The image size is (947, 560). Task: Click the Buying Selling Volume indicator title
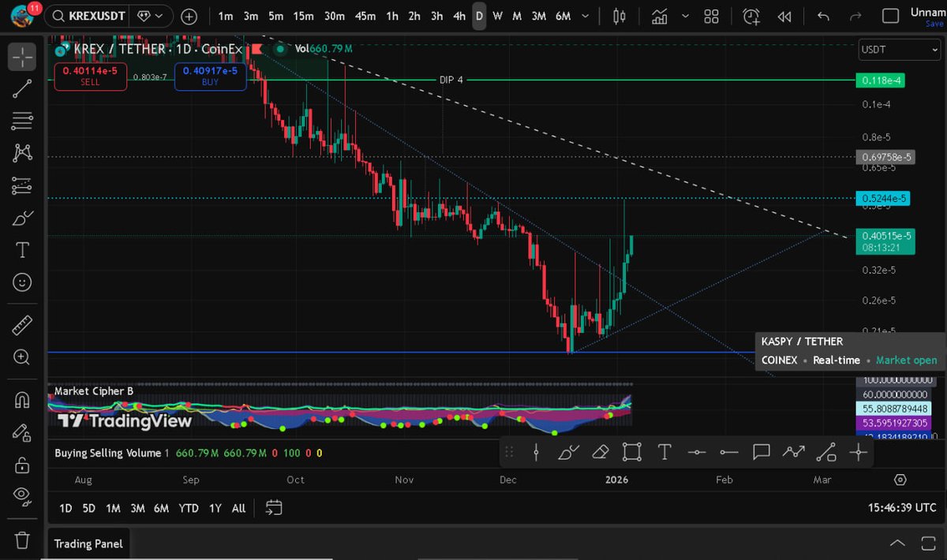click(107, 453)
